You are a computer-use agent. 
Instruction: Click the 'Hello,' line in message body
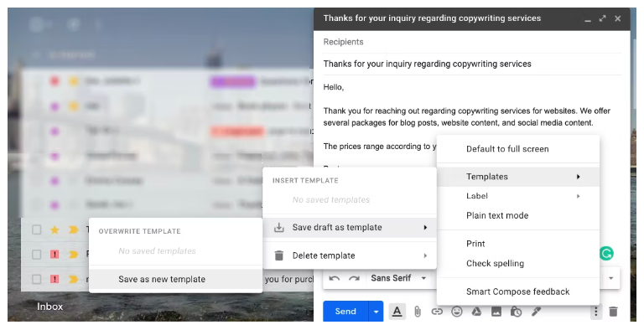(x=334, y=87)
